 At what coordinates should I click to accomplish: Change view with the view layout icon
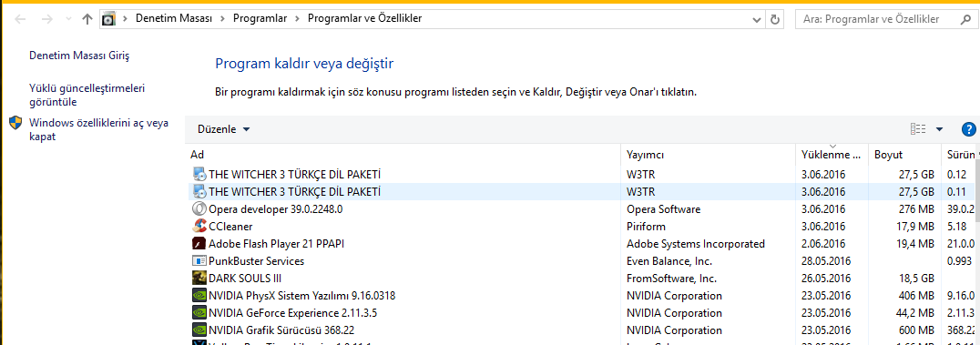(918, 129)
